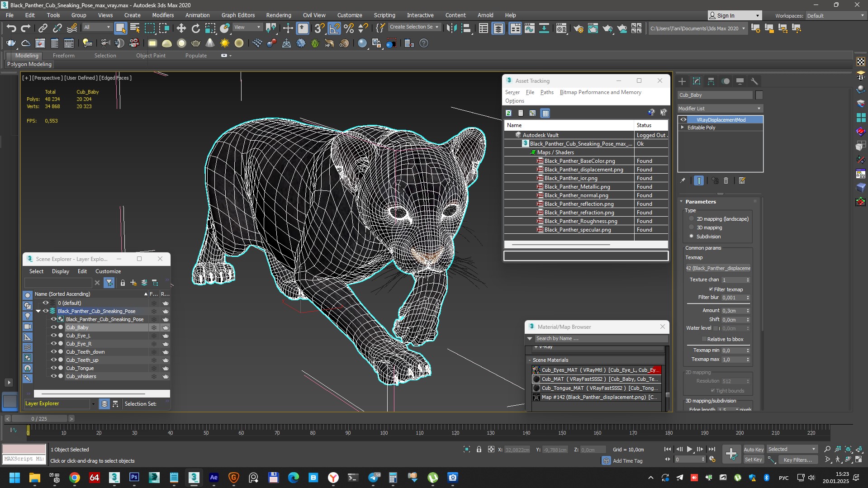
Task: Click the Auto Key button
Action: point(754,449)
